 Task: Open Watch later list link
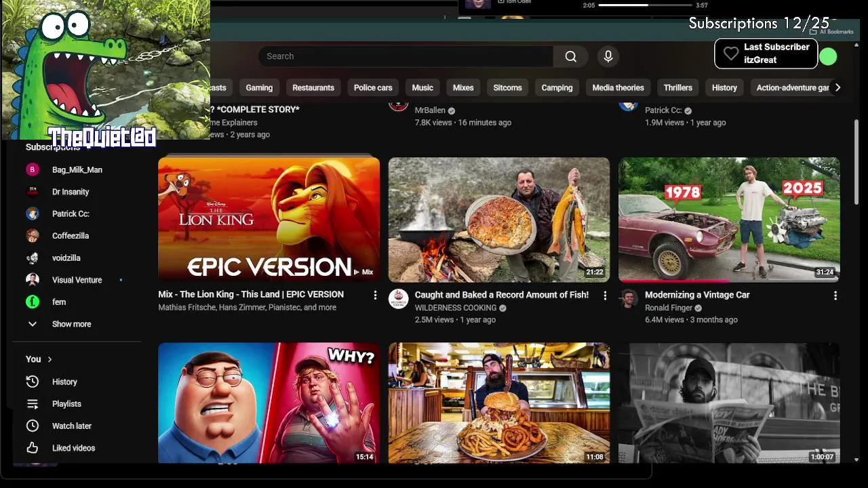click(x=72, y=426)
